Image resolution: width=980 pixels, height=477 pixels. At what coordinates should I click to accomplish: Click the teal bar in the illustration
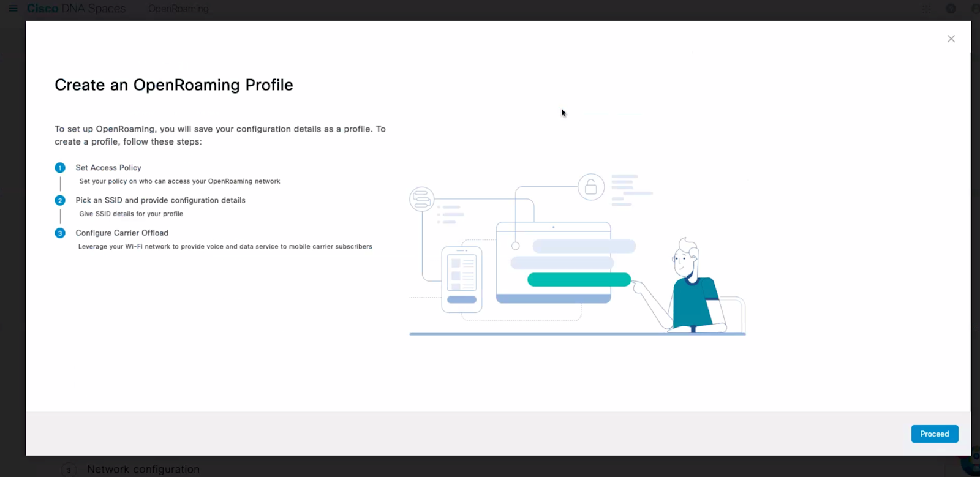(x=579, y=280)
